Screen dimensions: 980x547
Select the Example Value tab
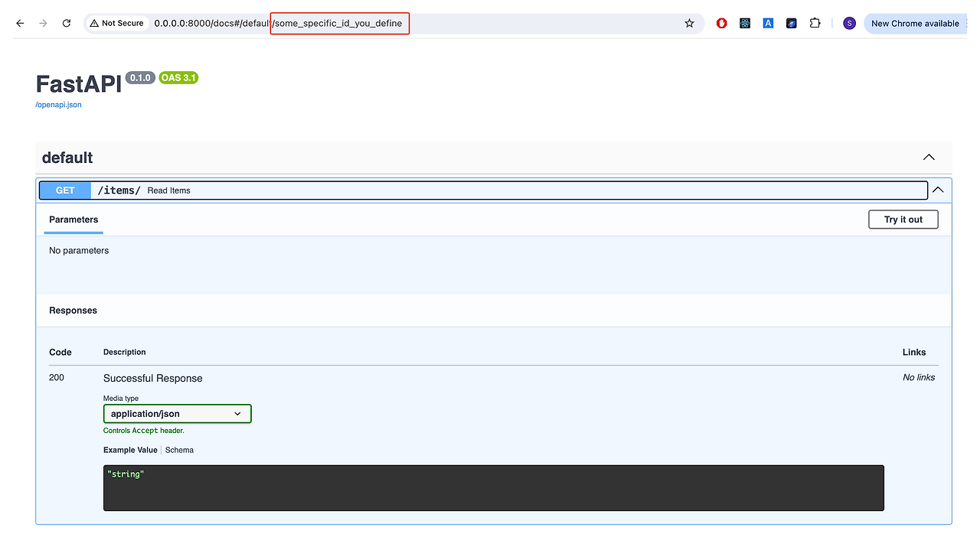(x=130, y=450)
